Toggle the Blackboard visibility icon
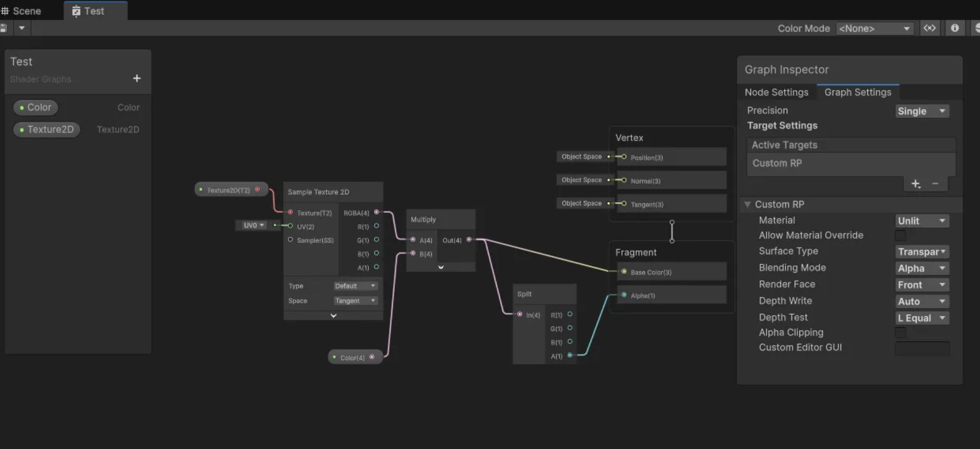 click(x=929, y=28)
